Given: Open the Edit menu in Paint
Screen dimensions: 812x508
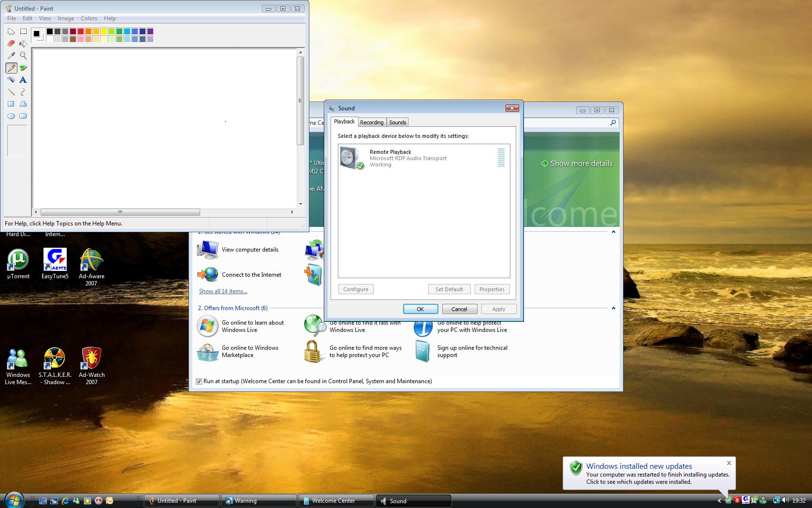Looking at the screenshot, I should point(28,18).
